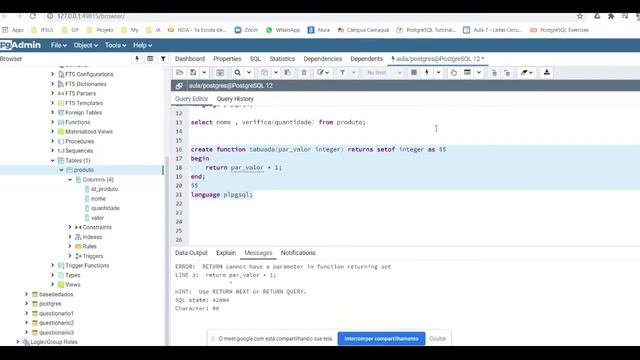Image resolution: width=640 pixels, height=360 pixels.
Task: Open the Zoom bookmark
Action: [247, 30]
